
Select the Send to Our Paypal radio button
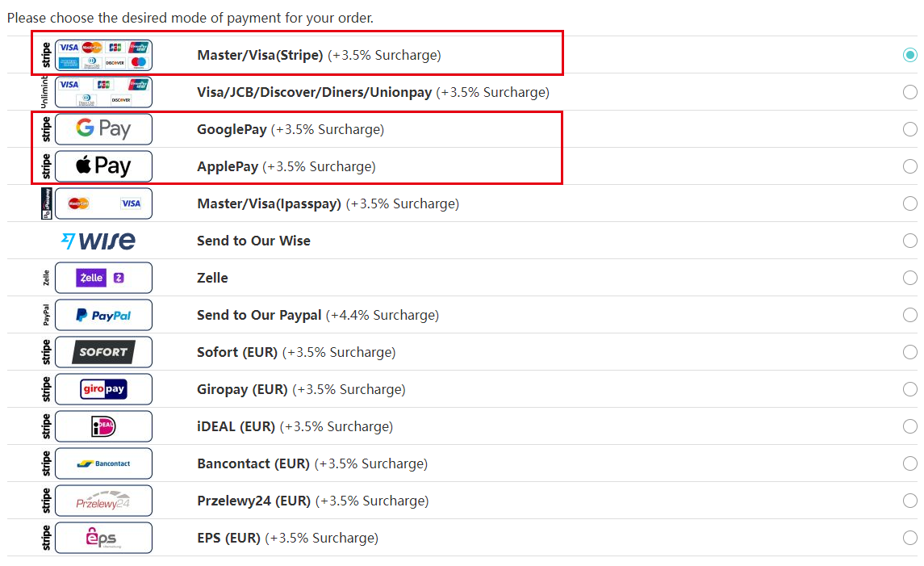[909, 315]
